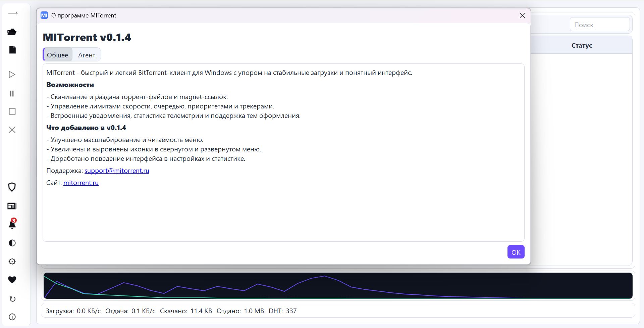
Task: Switch to the Агент tab
Action: pyautogui.click(x=87, y=55)
